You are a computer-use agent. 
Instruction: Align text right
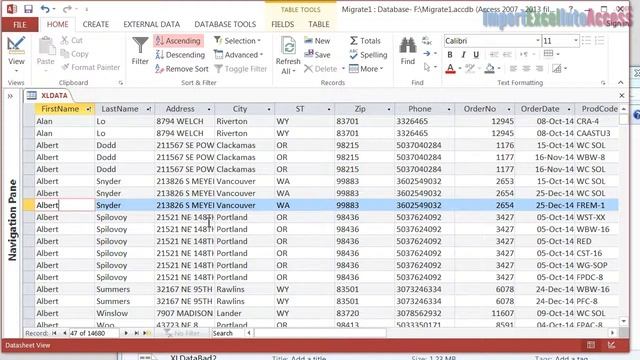[x=540, y=69]
